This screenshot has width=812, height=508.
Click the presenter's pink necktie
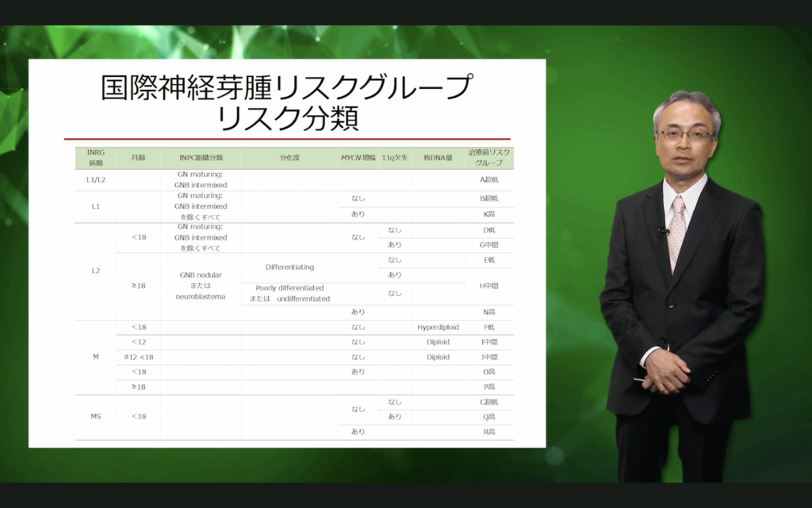tap(676, 230)
